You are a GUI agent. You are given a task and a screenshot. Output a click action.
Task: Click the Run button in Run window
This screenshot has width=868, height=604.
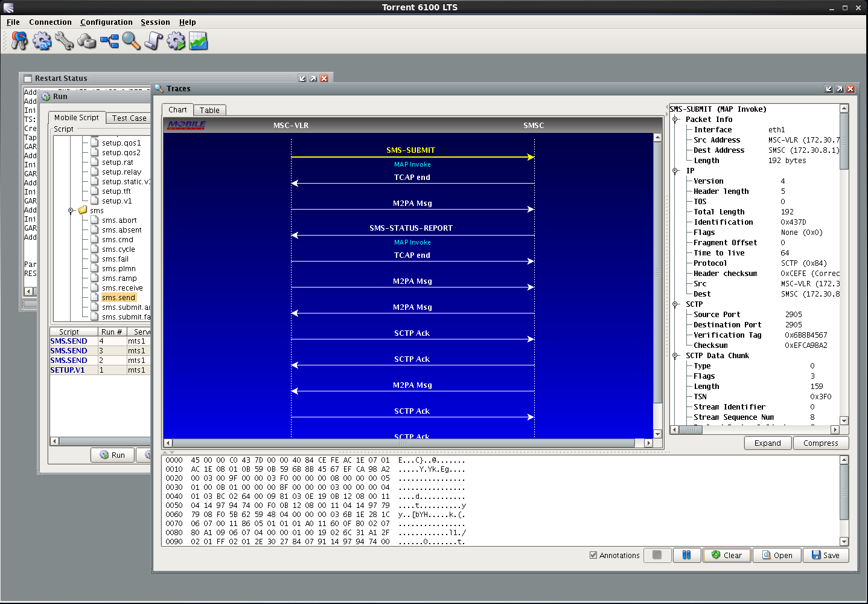click(112, 455)
